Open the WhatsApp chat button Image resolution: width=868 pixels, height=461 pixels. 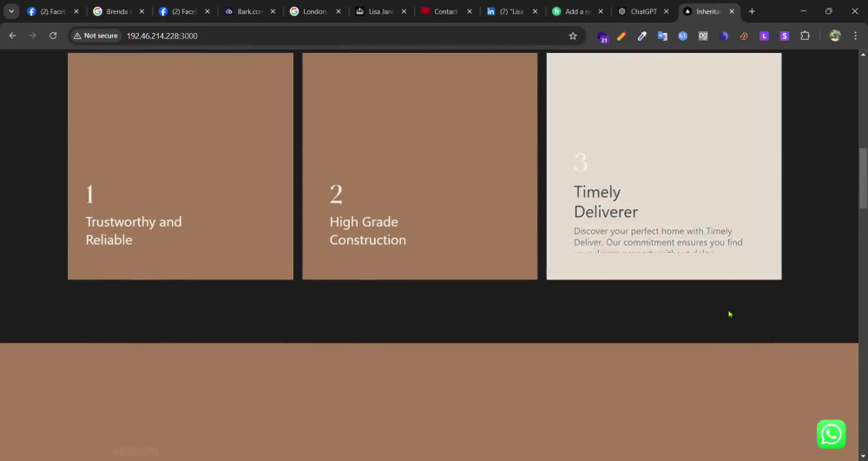(831, 434)
